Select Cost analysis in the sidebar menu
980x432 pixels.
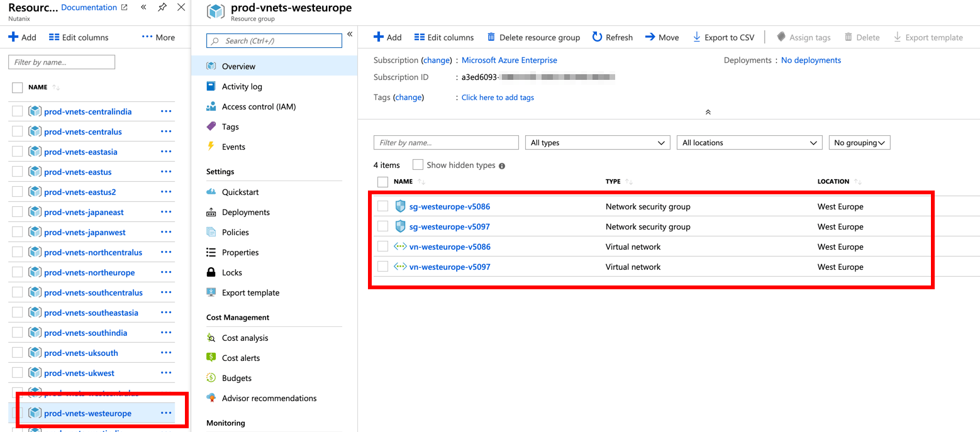[245, 338]
